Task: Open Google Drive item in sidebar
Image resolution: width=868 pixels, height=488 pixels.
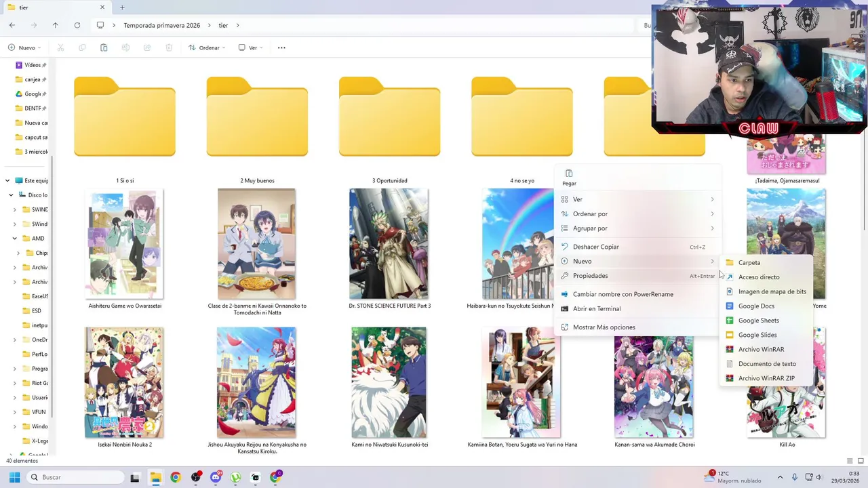Action: click(31, 94)
